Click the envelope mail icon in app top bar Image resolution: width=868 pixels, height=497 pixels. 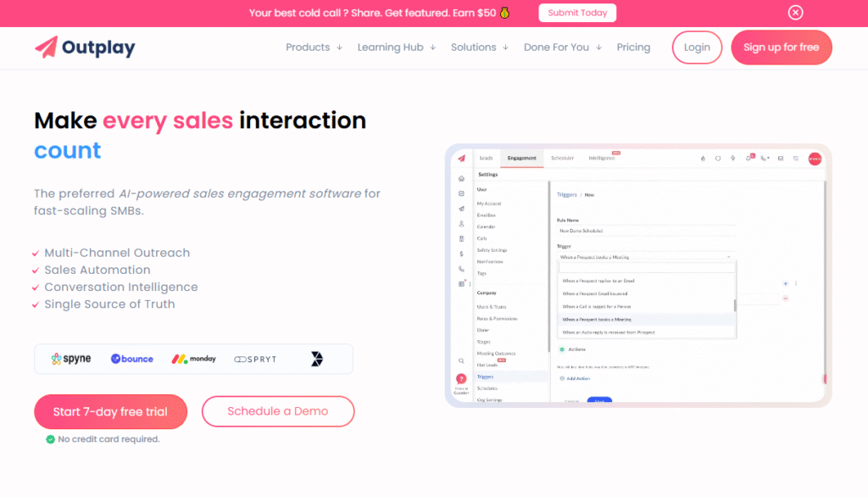tap(781, 159)
